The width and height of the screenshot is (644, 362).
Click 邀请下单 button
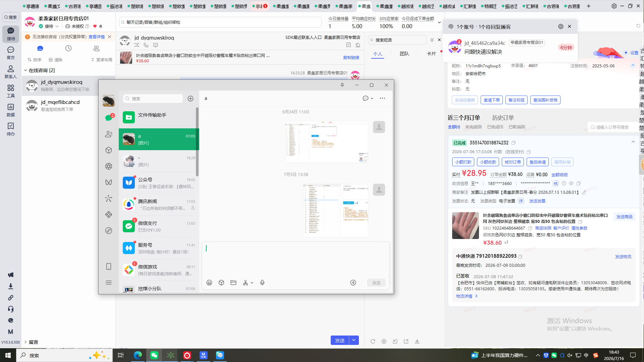(491, 100)
